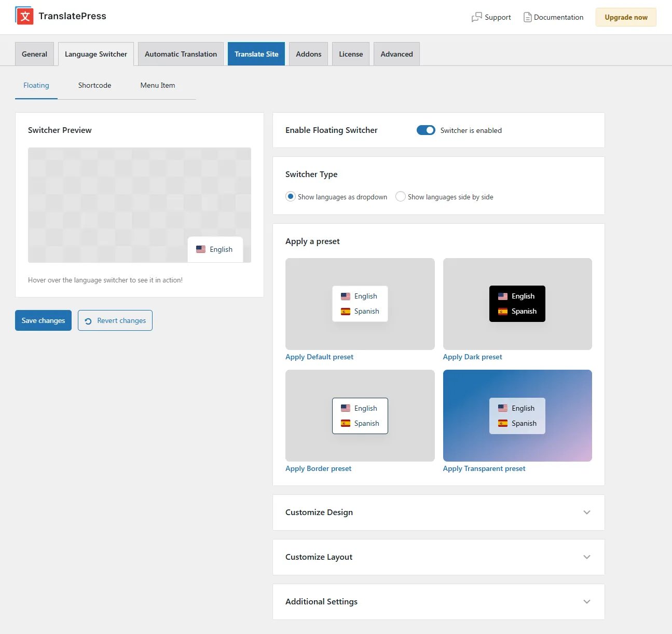Click the Spain flag in Border preset
The height and width of the screenshot is (634, 672).
[346, 423]
